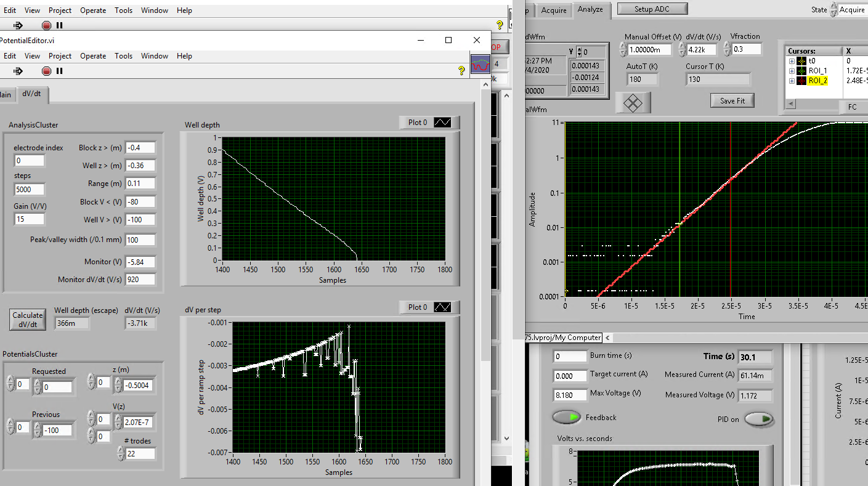The height and width of the screenshot is (486, 868).
Task: Abort execution in PotentialEditor.vi toolbar
Action: (46, 71)
